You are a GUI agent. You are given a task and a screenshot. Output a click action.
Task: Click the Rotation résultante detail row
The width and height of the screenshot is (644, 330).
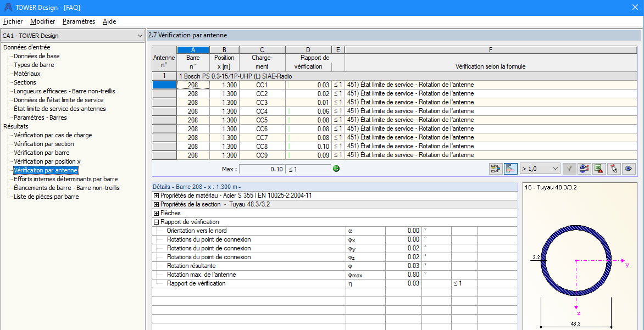[x=334, y=266]
